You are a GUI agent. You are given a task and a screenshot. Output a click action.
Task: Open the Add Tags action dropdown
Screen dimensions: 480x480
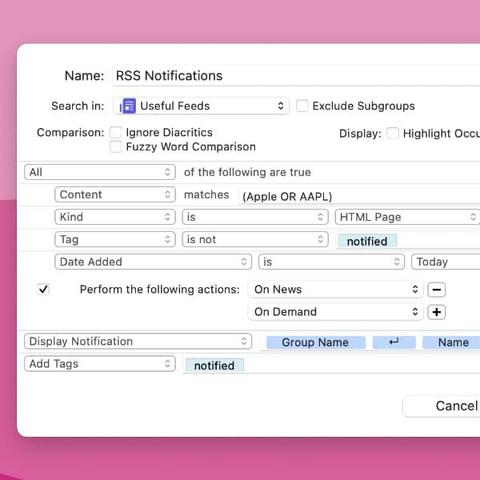(x=100, y=364)
